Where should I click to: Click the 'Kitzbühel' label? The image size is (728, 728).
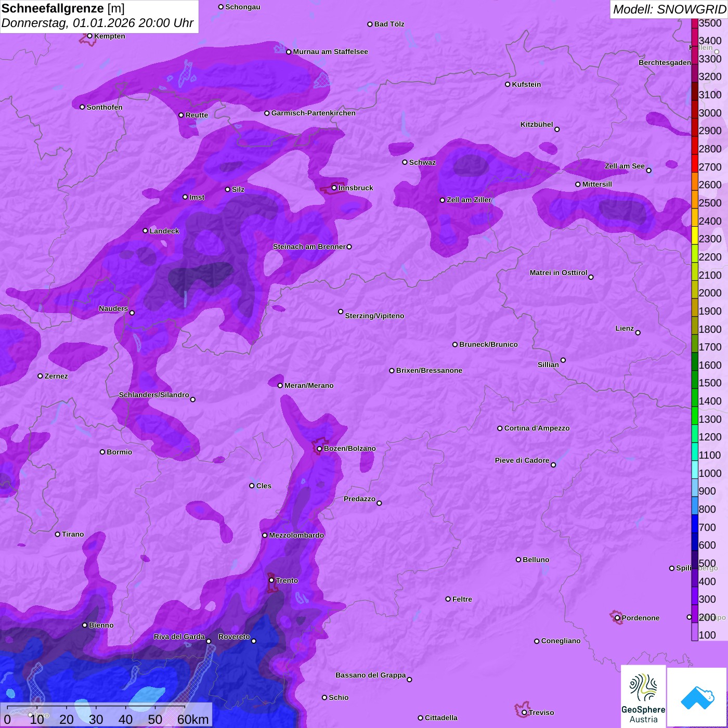click(x=537, y=124)
